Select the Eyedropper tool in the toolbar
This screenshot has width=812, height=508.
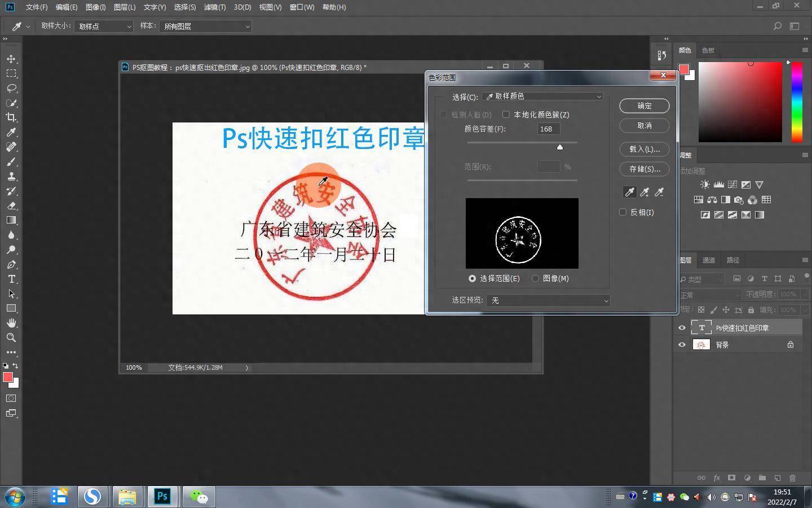[11, 133]
